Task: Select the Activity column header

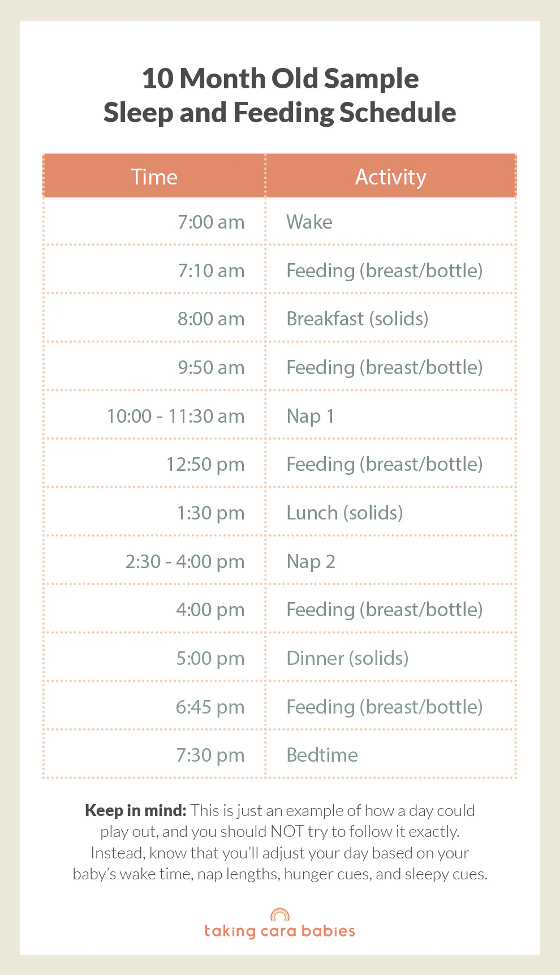Action: (x=390, y=177)
